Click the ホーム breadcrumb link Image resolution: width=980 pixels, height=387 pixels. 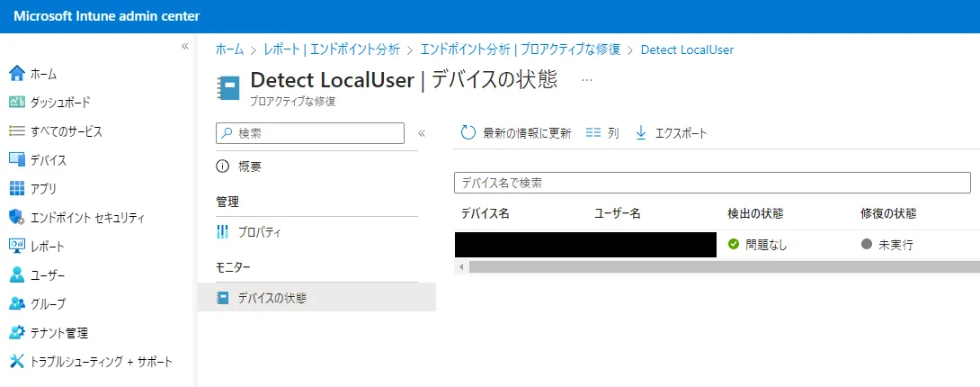click(229, 49)
